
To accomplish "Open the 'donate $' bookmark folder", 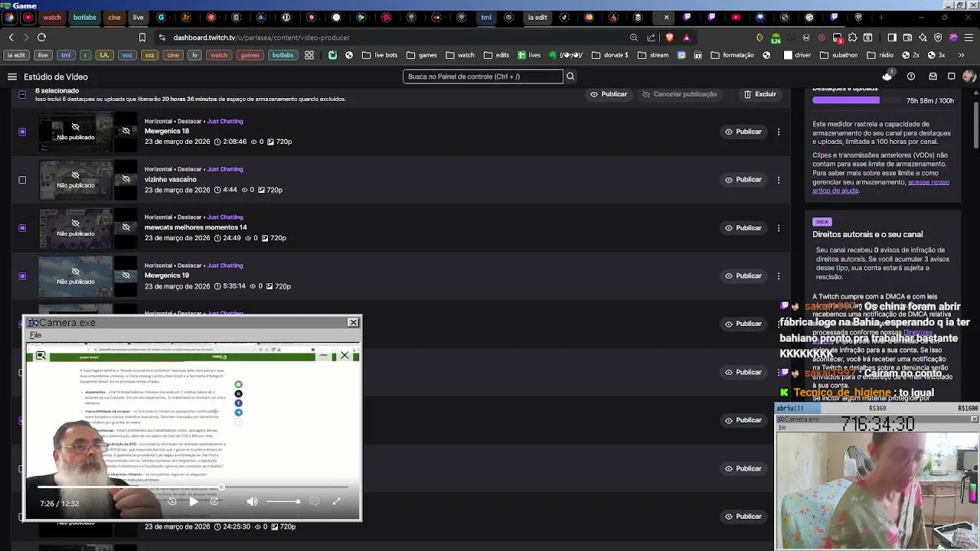I will (x=610, y=55).
